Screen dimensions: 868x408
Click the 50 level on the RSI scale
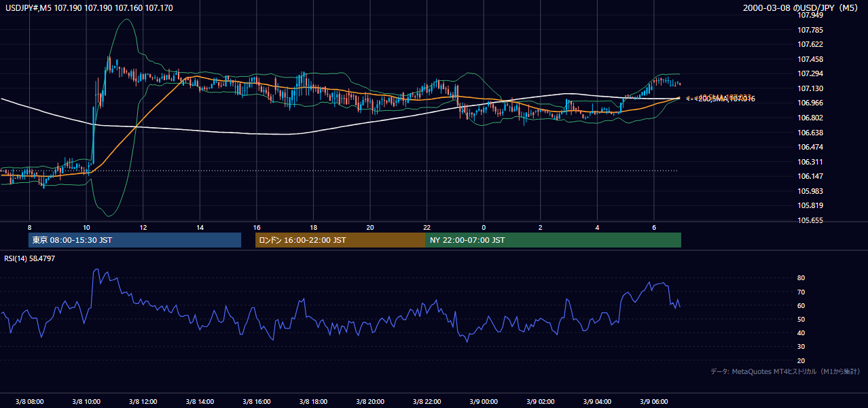pyautogui.click(x=801, y=319)
